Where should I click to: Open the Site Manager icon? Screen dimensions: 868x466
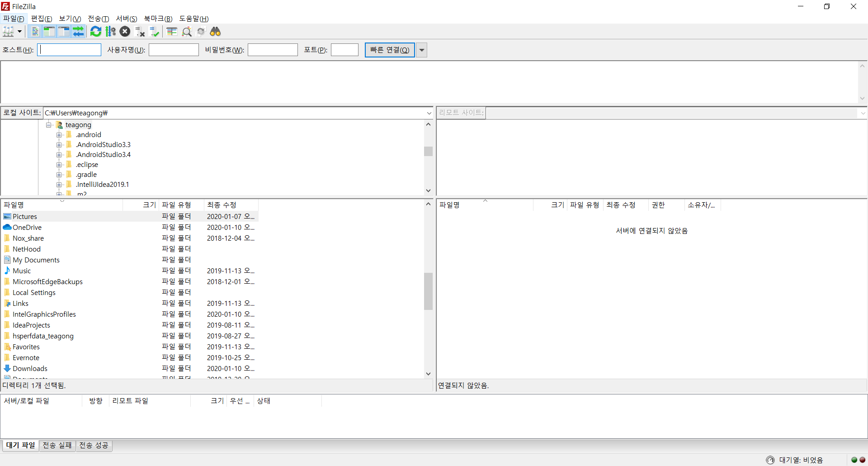9,32
